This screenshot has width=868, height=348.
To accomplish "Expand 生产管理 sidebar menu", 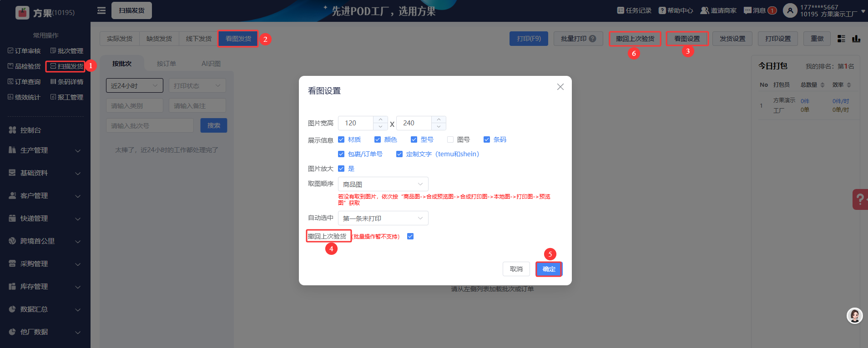I will 45,150.
